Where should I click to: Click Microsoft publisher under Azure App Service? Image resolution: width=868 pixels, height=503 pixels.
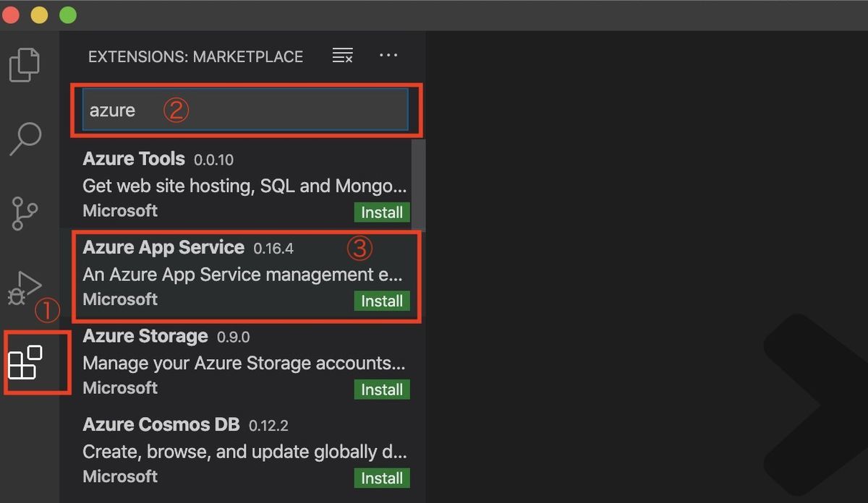(120, 299)
